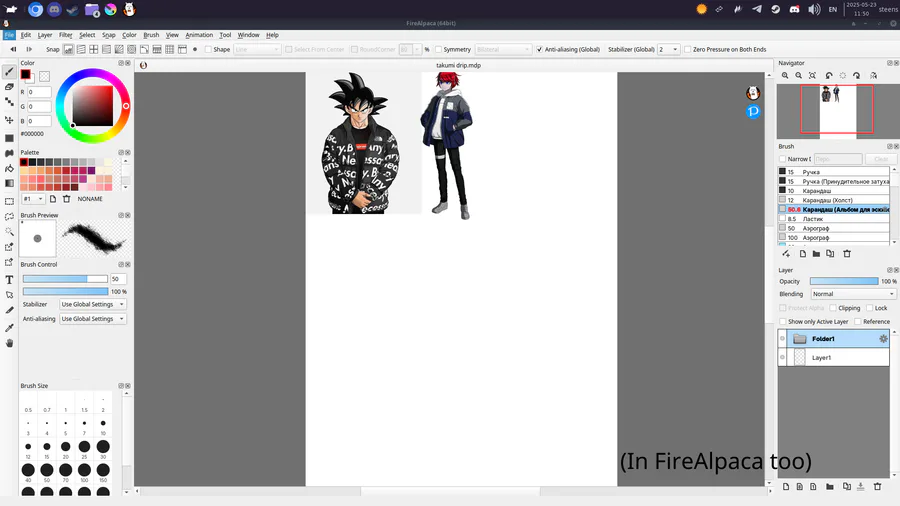Rotate canvas left in Navigator
This screenshot has height=506, width=900.
click(x=829, y=76)
